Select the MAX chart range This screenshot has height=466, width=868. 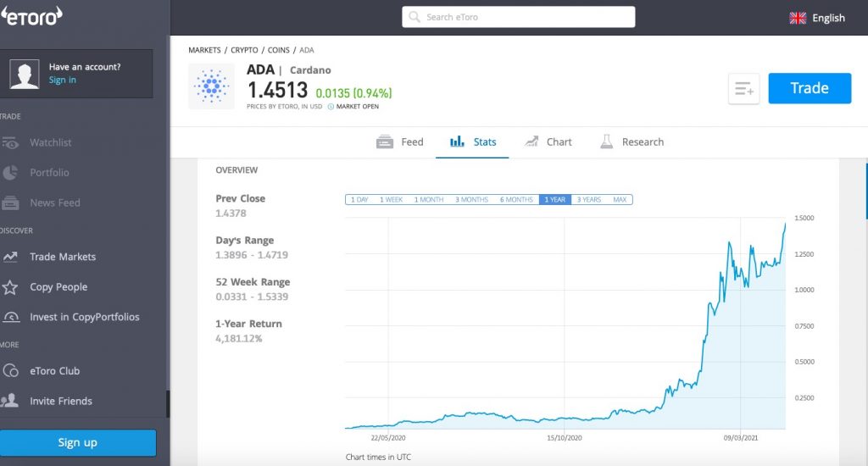tap(620, 200)
